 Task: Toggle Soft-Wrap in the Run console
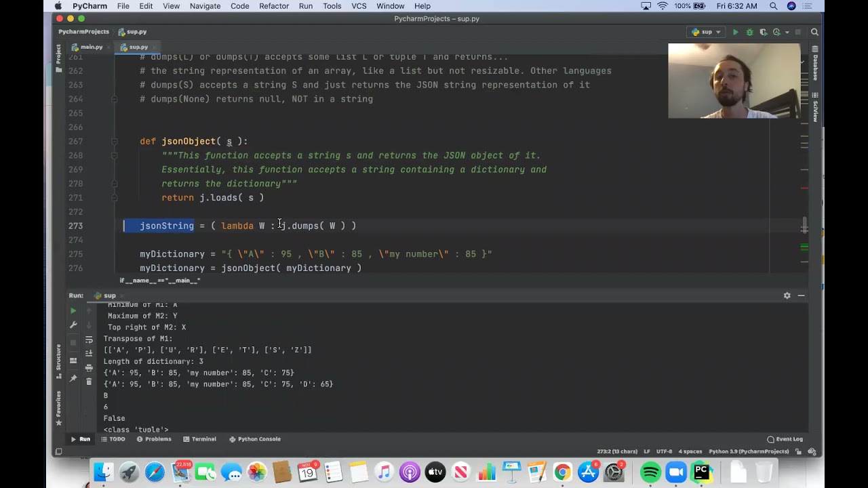tap(89, 339)
